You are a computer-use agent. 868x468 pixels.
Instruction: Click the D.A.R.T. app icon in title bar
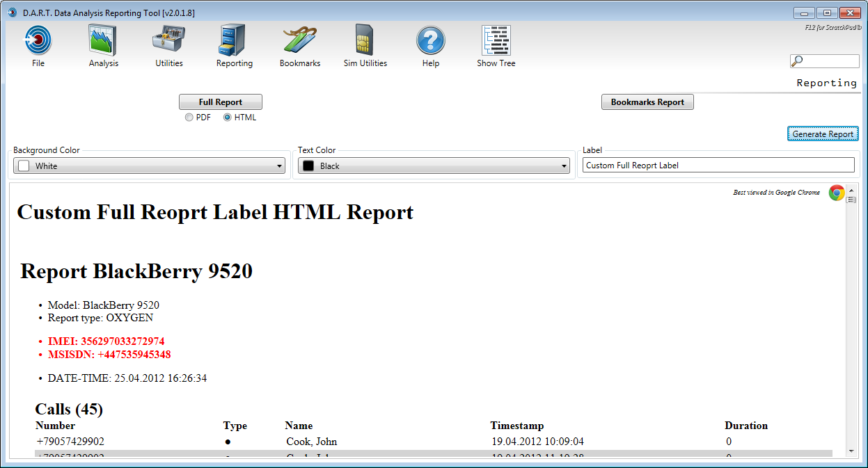pos(12,12)
